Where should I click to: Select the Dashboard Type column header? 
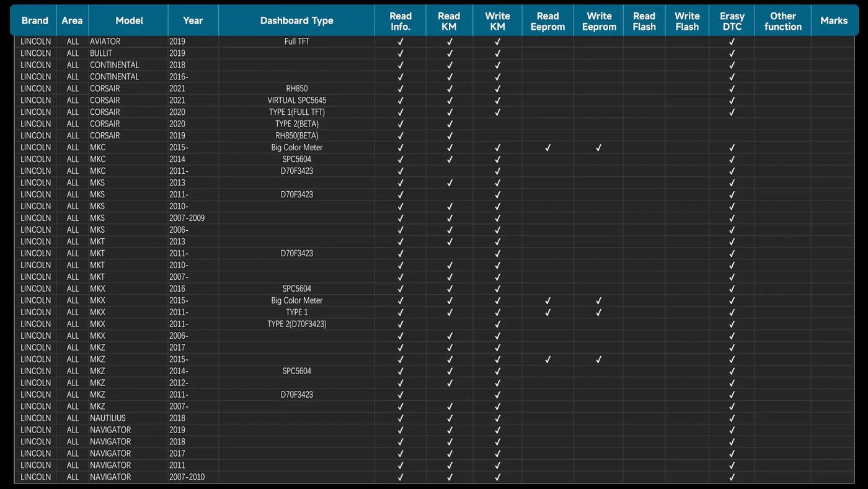coord(296,20)
